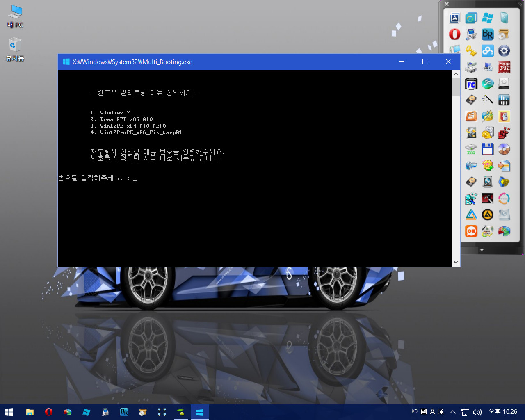Select the 휴지통 recycle bin icon
The width and height of the screenshot is (525, 420).
pyautogui.click(x=15, y=50)
